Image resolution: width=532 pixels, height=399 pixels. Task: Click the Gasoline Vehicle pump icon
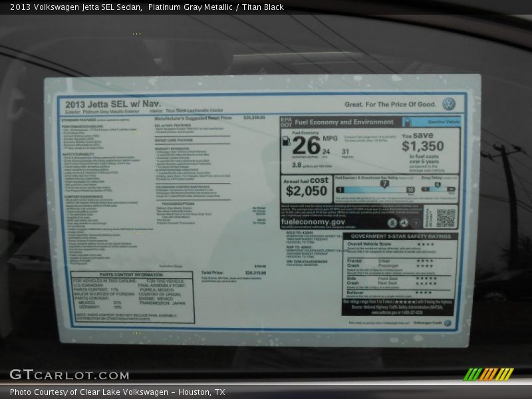[x=407, y=122]
